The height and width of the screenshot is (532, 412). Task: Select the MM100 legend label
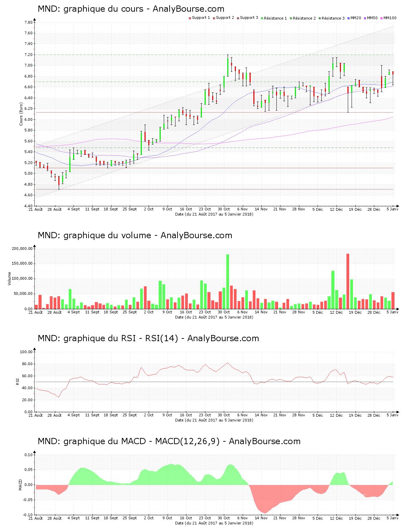pyautogui.click(x=390, y=18)
